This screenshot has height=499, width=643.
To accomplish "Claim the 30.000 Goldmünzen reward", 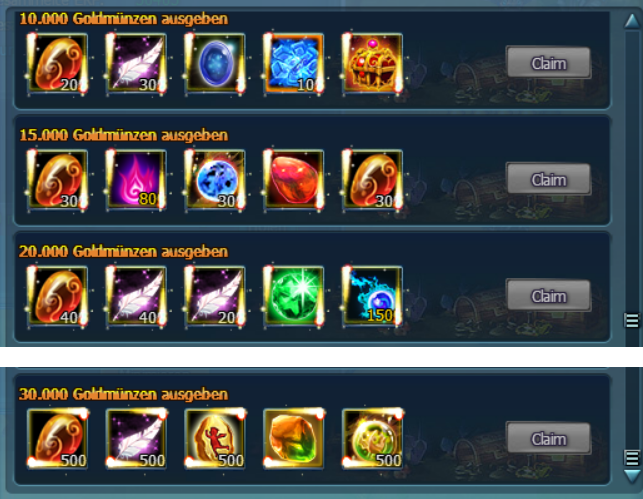I will 549,439.
